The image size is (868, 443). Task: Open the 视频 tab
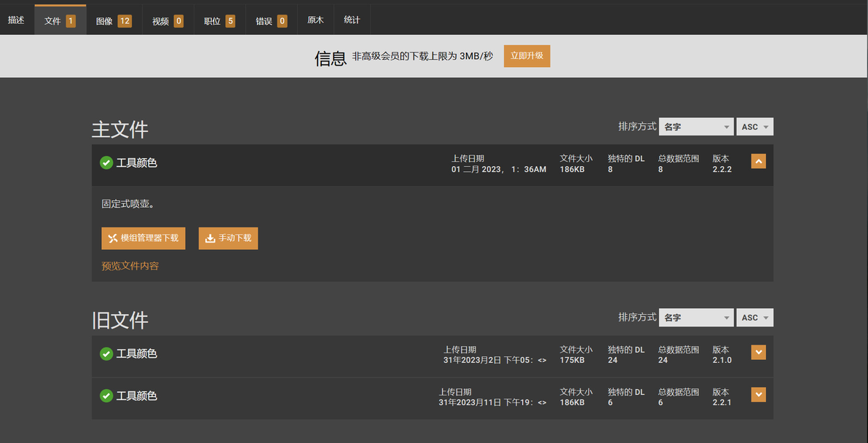coord(167,20)
